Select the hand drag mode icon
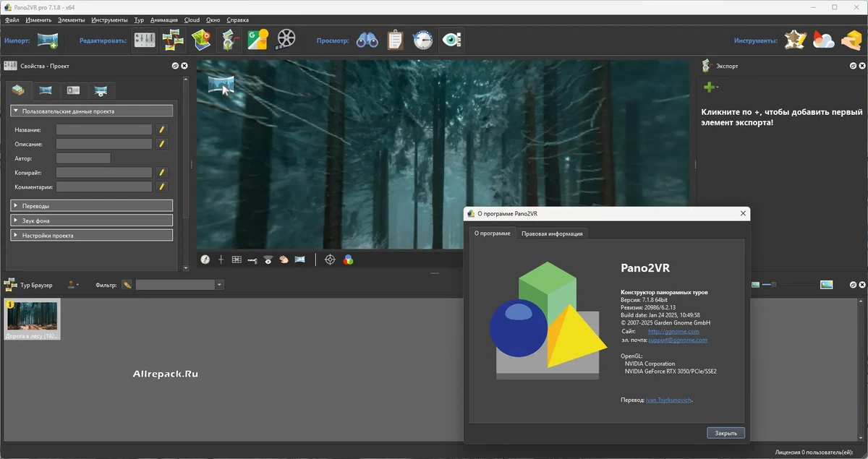 (284, 259)
